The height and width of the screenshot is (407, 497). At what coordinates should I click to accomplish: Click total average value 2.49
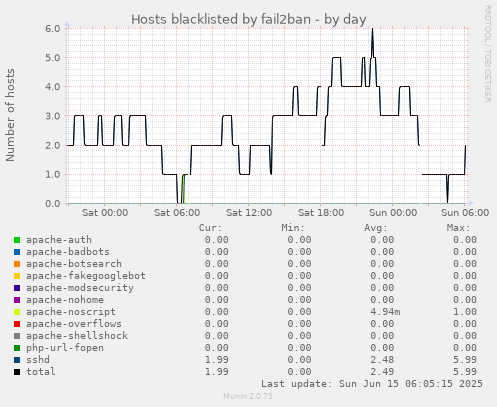tap(382, 372)
